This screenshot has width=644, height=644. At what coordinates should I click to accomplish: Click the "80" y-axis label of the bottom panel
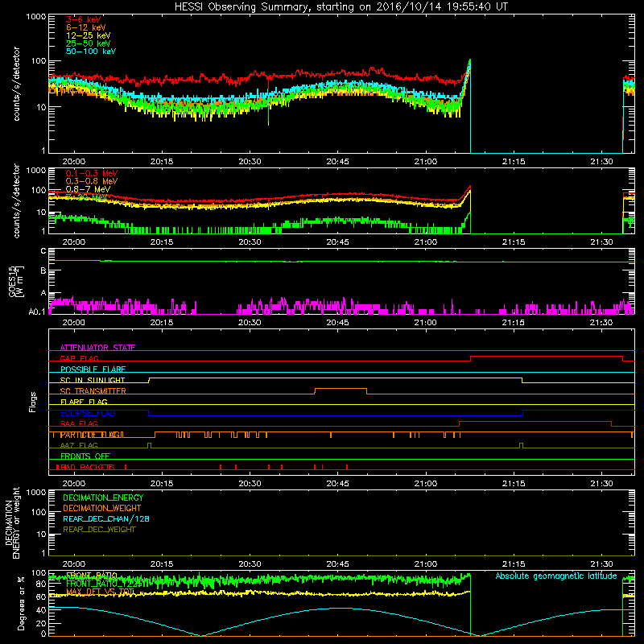(x=41, y=584)
